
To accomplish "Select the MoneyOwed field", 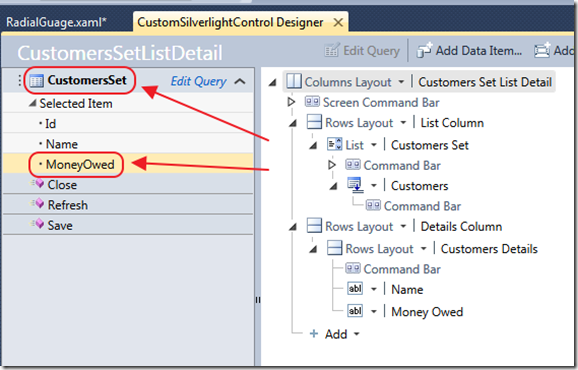I will tap(80, 164).
